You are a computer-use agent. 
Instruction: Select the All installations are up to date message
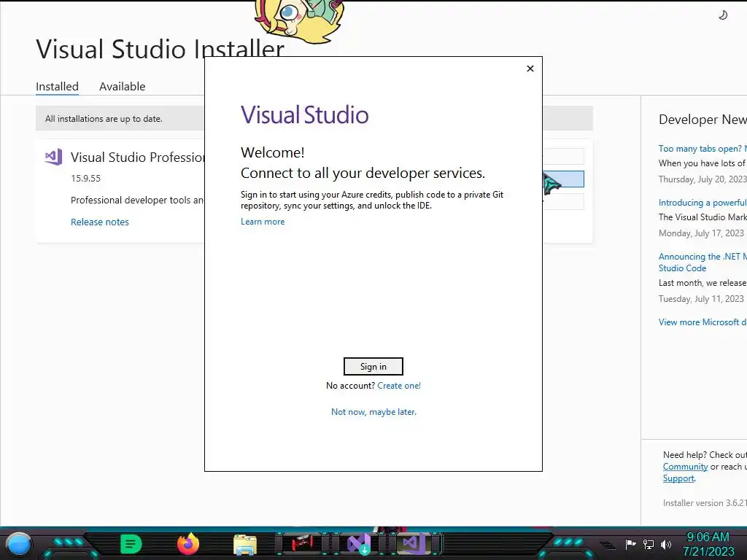coord(104,119)
